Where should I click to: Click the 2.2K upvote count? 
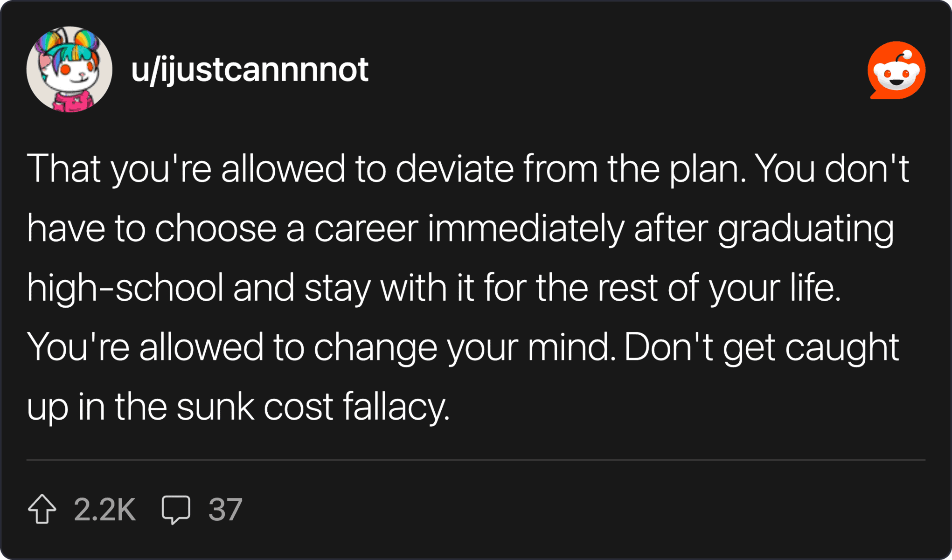105,509
